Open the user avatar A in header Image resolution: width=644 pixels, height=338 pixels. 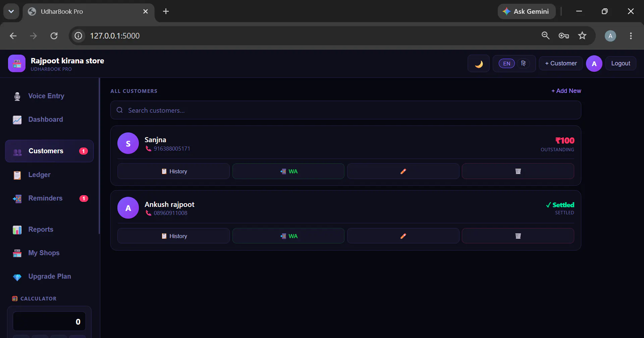[594, 64]
